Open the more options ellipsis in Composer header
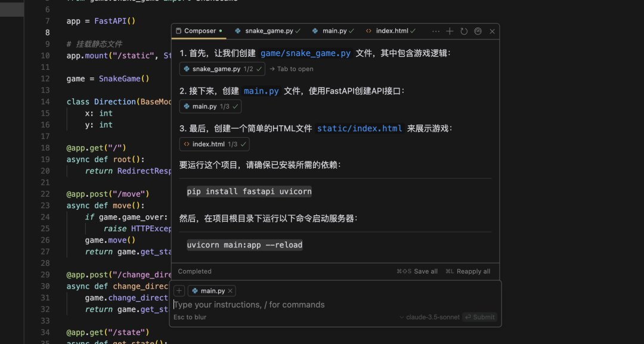 coord(436,31)
